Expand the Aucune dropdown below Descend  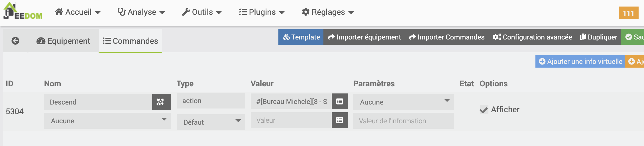click(x=107, y=121)
